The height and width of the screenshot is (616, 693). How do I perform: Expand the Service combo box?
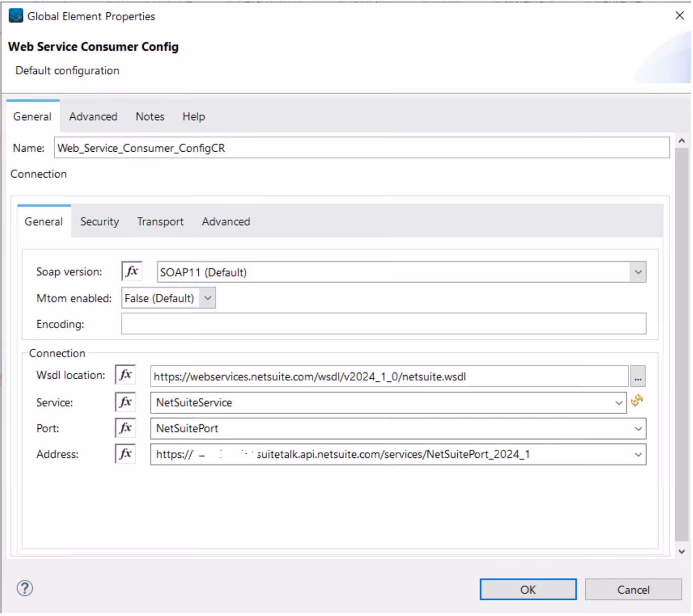(x=619, y=403)
